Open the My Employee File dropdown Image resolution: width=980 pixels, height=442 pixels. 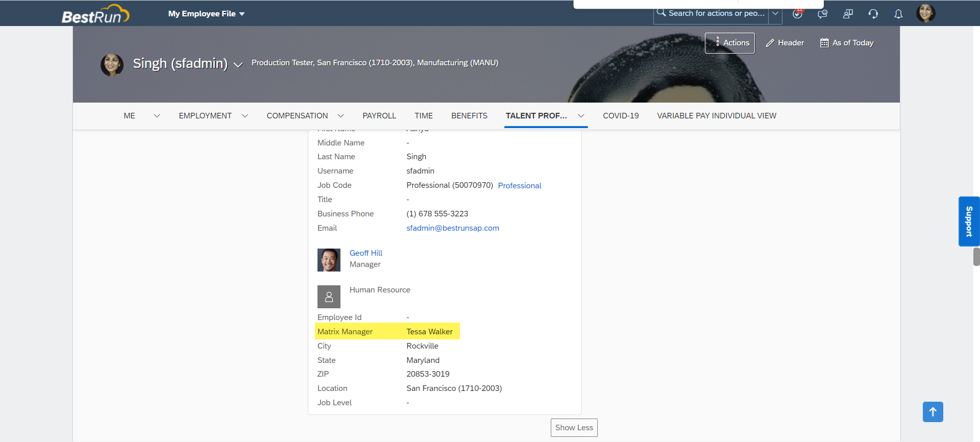[x=206, y=14]
